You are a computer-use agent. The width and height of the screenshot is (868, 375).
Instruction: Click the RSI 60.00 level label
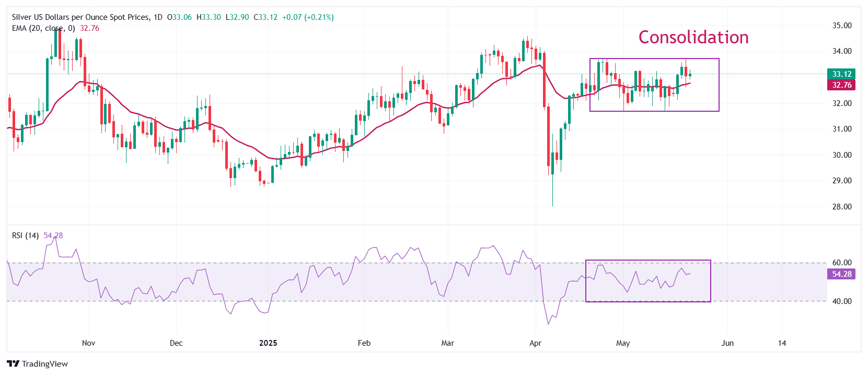tap(841, 263)
